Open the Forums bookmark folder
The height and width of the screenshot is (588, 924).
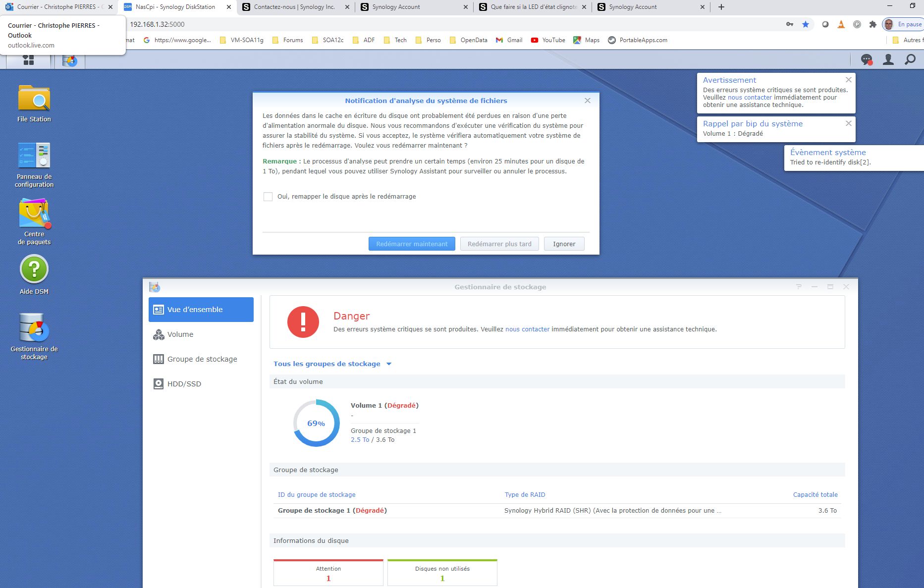(x=287, y=40)
